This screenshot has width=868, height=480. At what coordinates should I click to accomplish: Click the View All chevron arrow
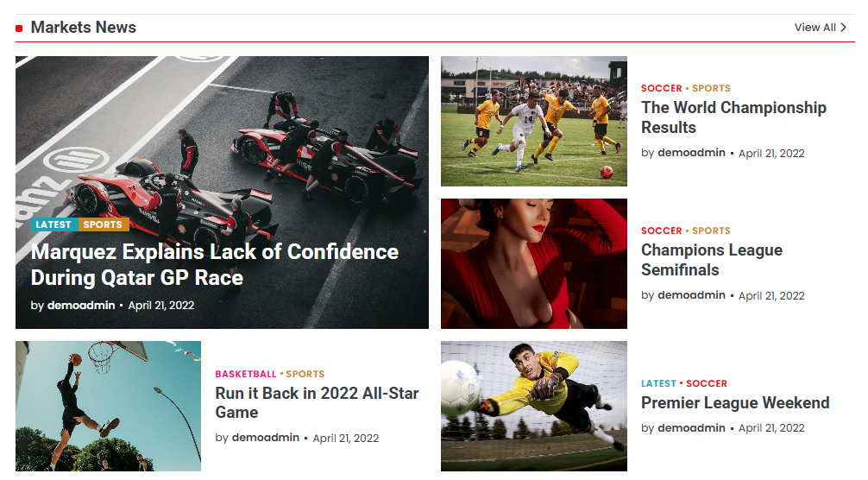(x=843, y=28)
